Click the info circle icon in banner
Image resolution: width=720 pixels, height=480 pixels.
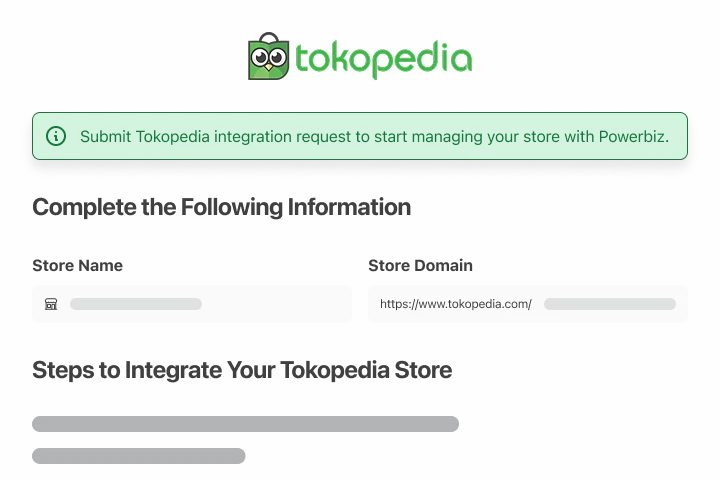(x=56, y=136)
